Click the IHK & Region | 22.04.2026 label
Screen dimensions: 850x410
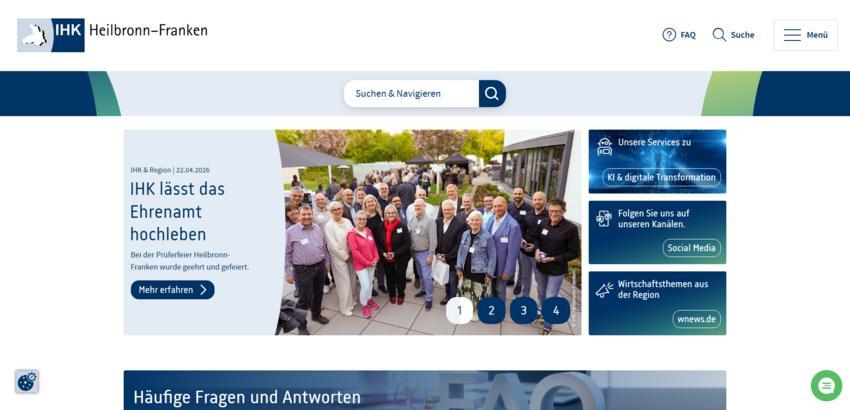[170, 170]
